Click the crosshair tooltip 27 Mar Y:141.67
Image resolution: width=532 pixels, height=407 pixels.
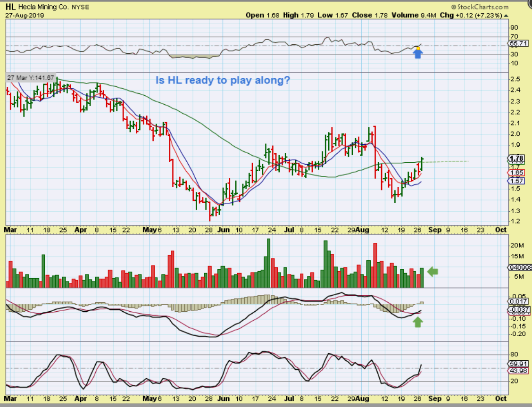[31, 78]
